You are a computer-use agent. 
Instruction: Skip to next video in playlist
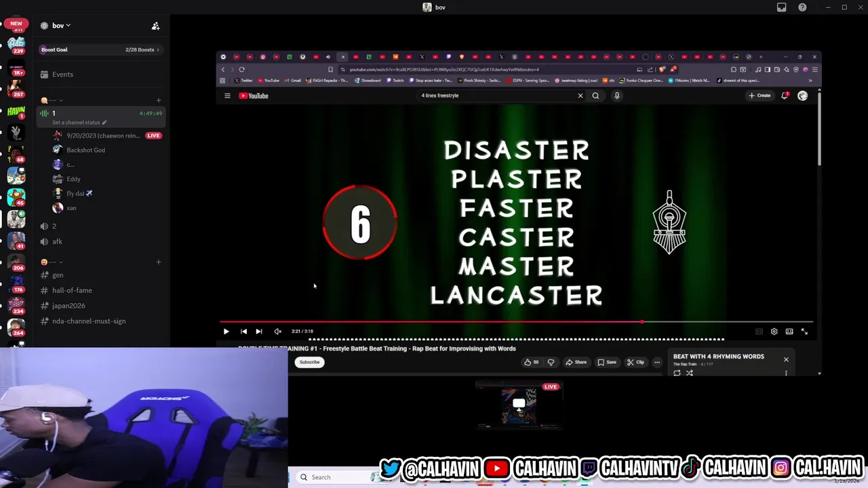(x=258, y=331)
